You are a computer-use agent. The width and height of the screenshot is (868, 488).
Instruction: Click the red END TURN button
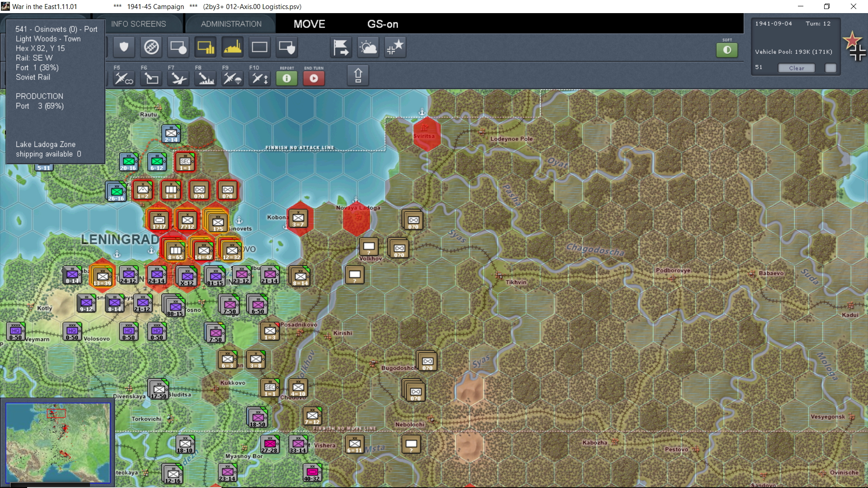click(314, 78)
